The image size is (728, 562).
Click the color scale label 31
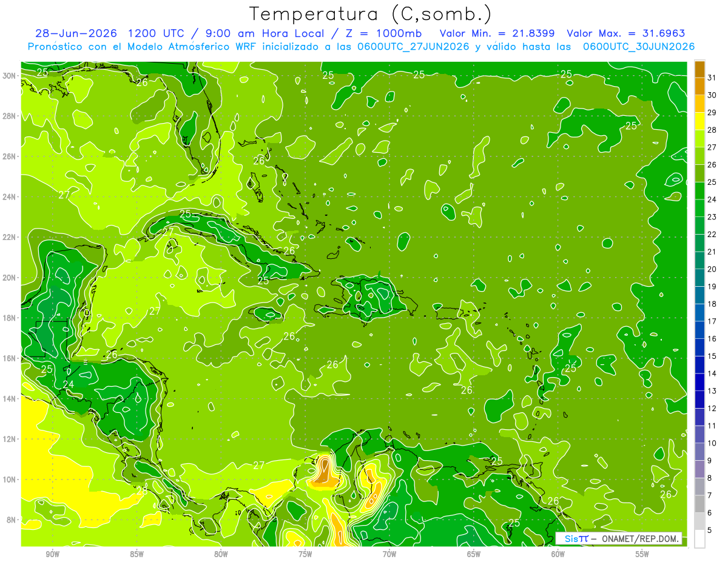point(712,77)
